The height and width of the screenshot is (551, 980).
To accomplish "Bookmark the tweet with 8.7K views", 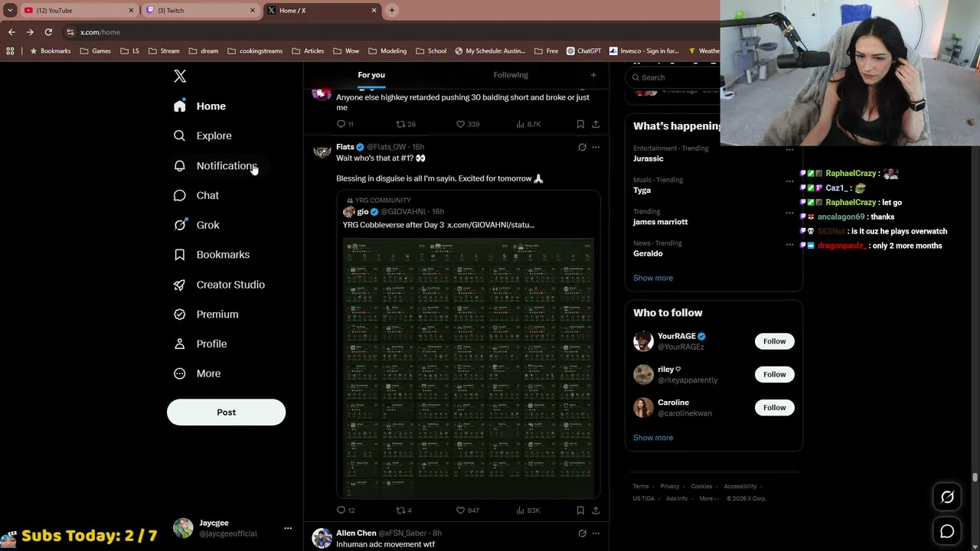I will click(x=580, y=124).
